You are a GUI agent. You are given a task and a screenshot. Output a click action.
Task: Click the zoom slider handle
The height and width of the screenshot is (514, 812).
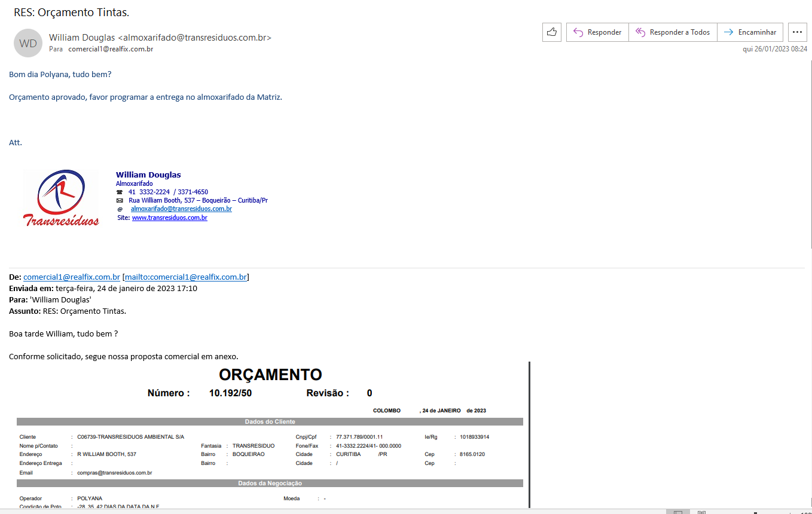(x=755, y=512)
